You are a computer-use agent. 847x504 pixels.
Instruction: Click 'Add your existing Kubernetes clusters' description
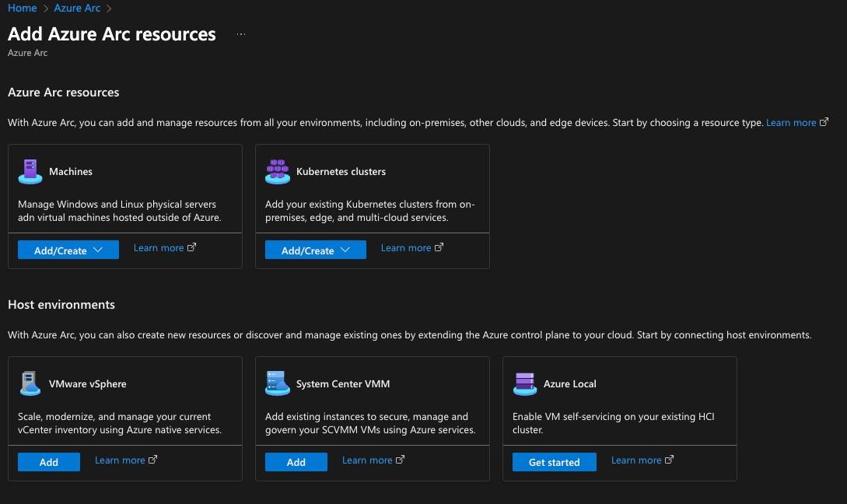(370, 211)
